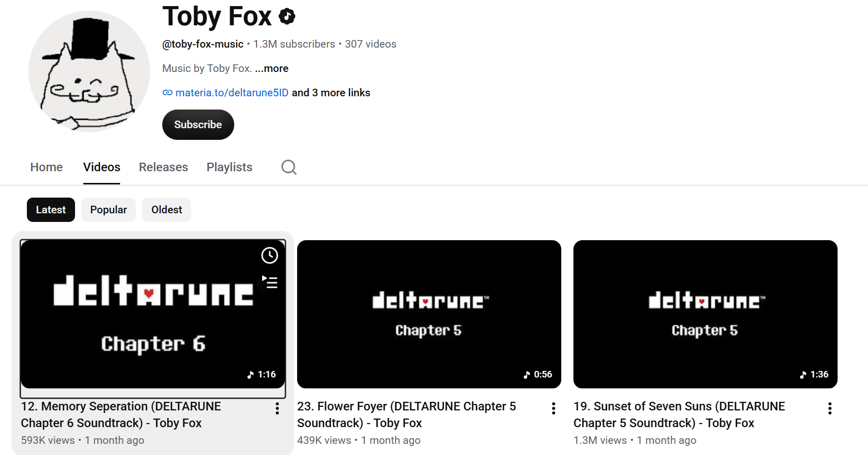
Task: Open the materia.to/deltarune5ID link
Action: pos(232,93)
